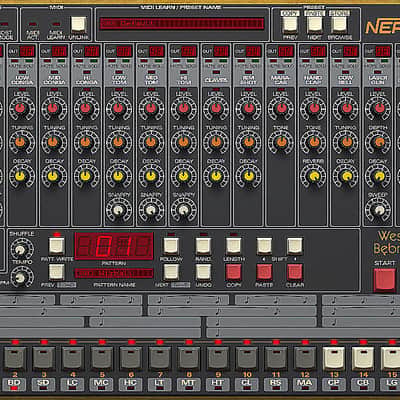400x400 pixels.
Task: Select the SD instrument button
Action: (43, 384)
